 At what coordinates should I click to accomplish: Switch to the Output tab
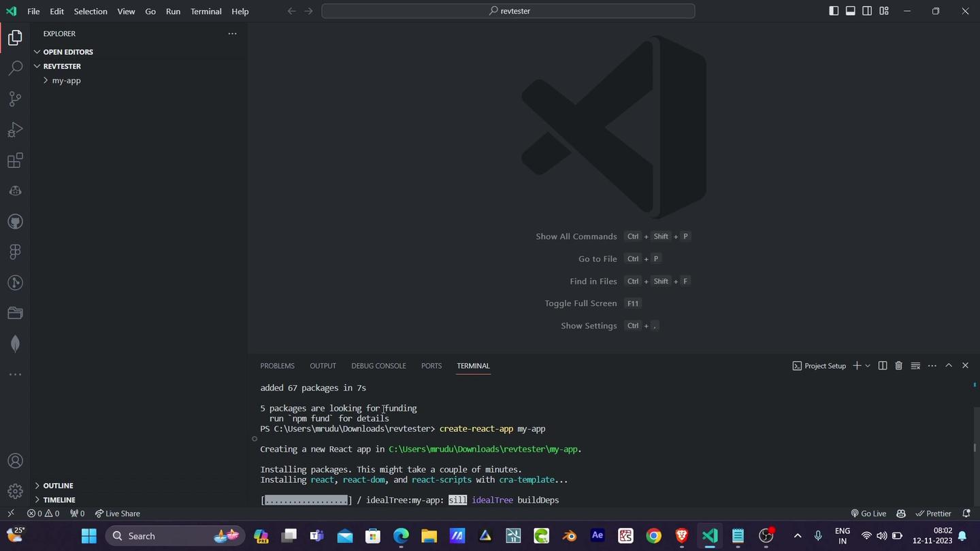coord(323,366)
